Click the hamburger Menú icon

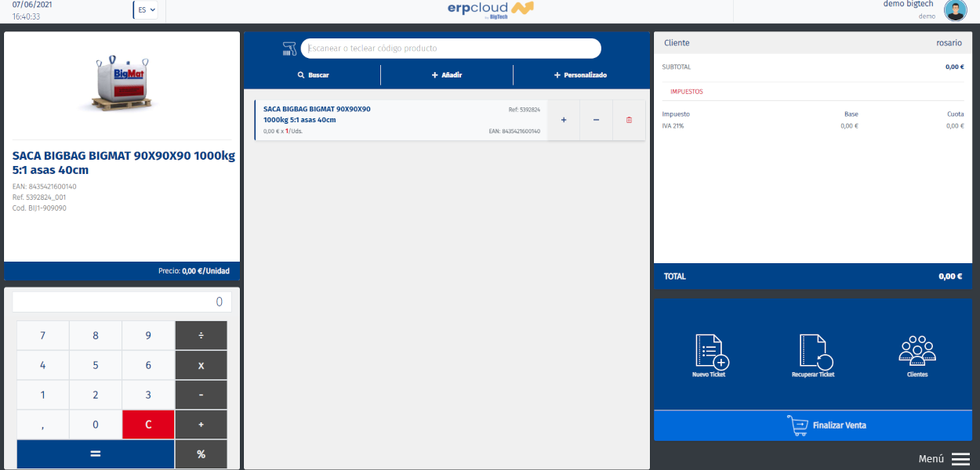tap(961, 459)
